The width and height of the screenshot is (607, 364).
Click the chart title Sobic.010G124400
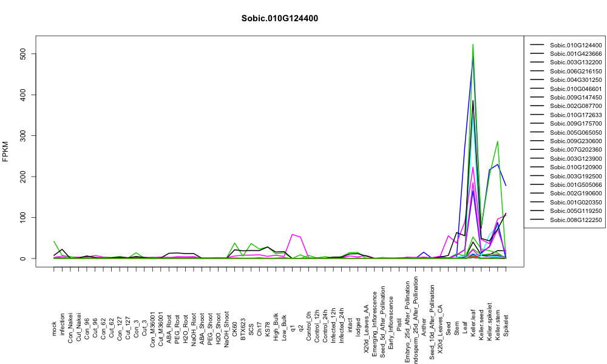[279, 19]
